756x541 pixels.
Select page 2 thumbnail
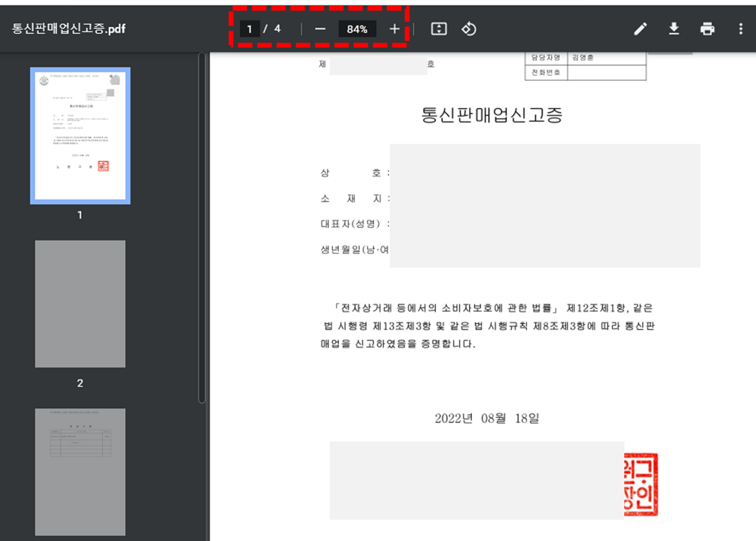pyautogui.click(x=80, y=304)
